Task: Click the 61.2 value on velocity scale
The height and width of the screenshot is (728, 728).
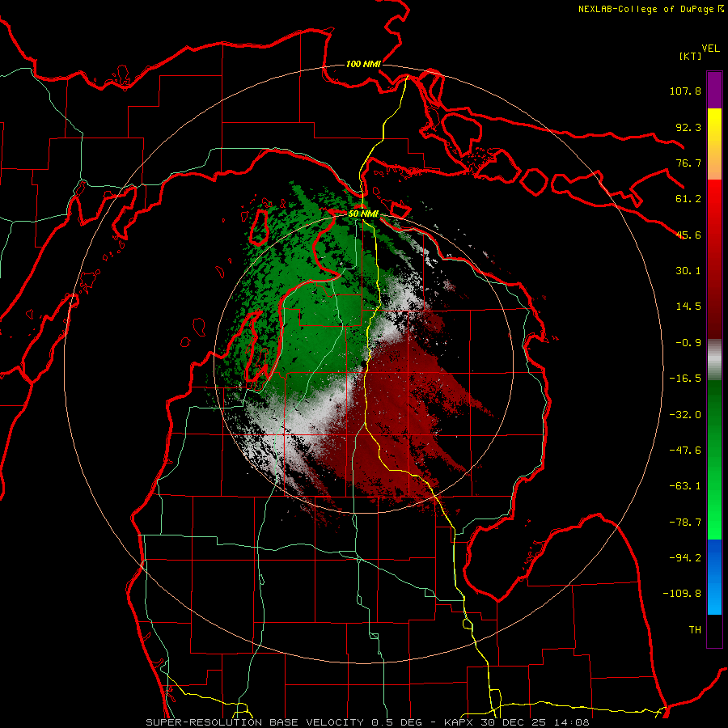Action: coord(688,199)
